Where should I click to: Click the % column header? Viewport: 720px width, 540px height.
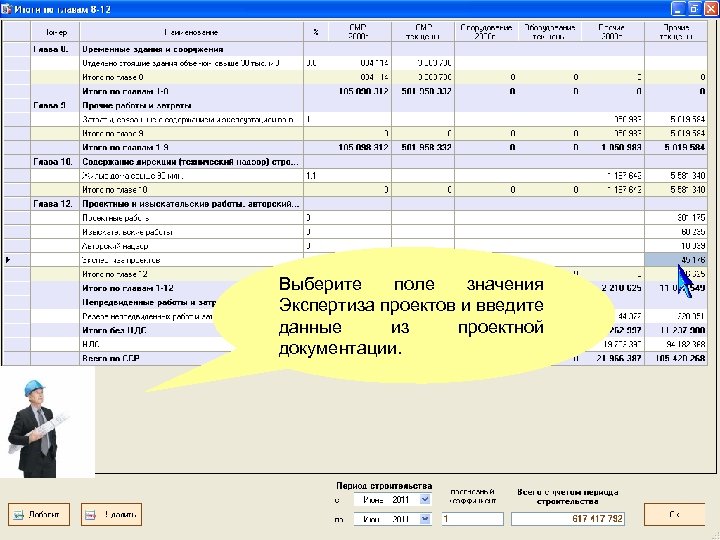[315, 32]
